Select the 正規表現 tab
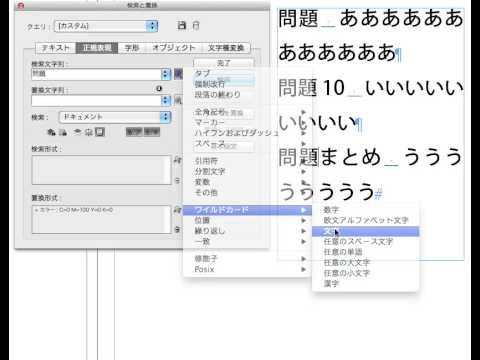Viewport: 480px width, 360px height. 97,48
